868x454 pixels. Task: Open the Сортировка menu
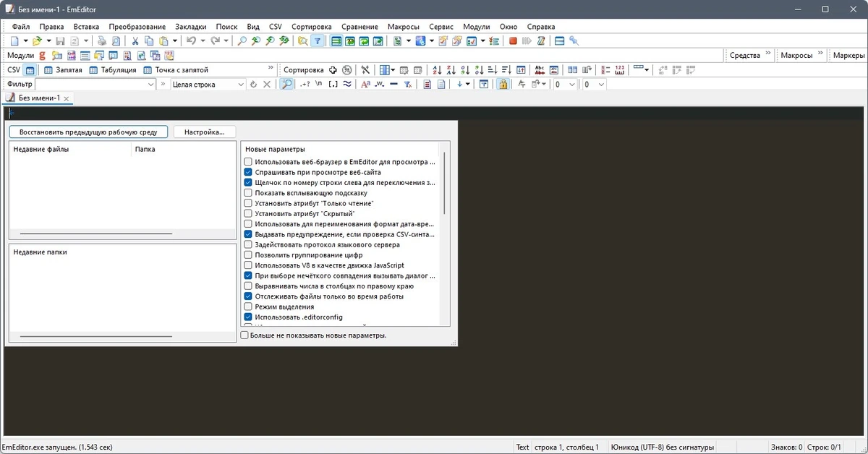(x=312, y=27)
